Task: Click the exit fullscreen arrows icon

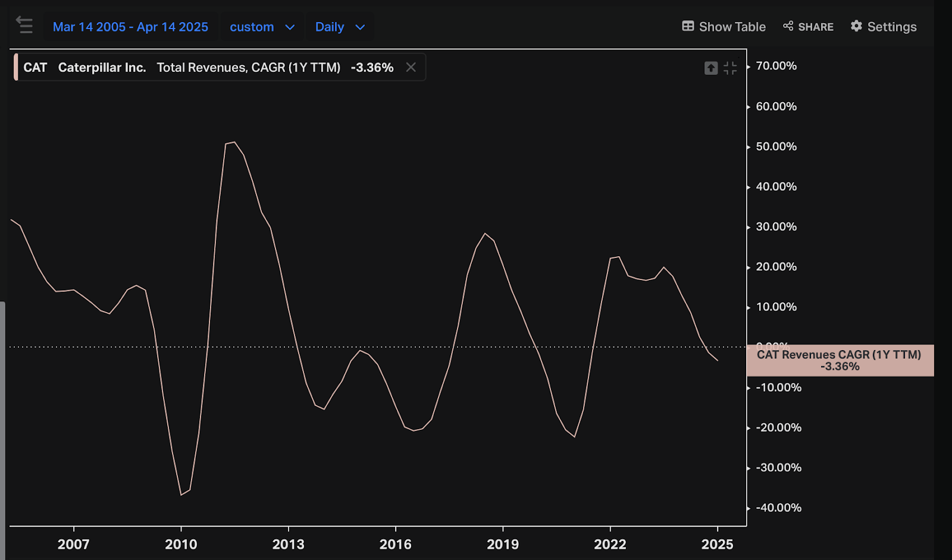Action: point(730,68)
